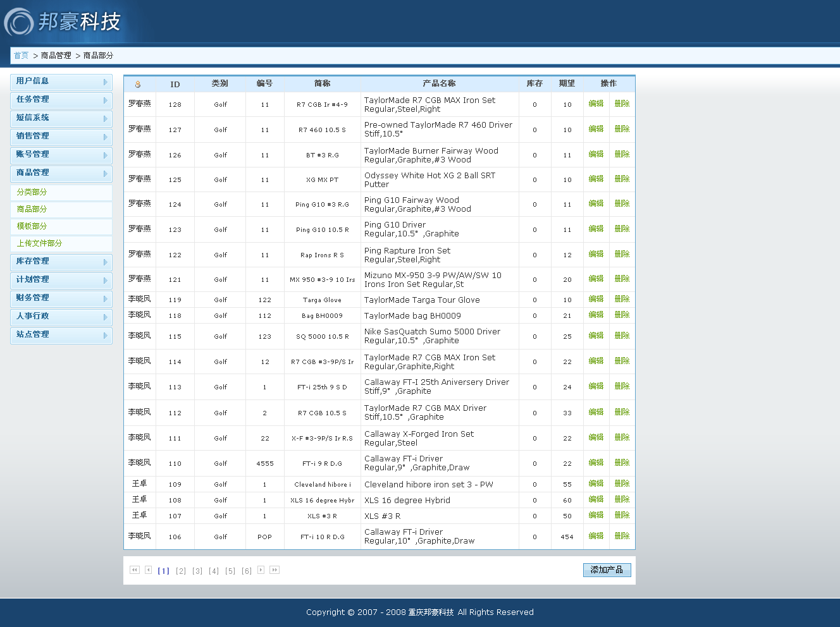This screenshot has width=840, height=627.
Task: Go to page 5
Action: (230, 571)
